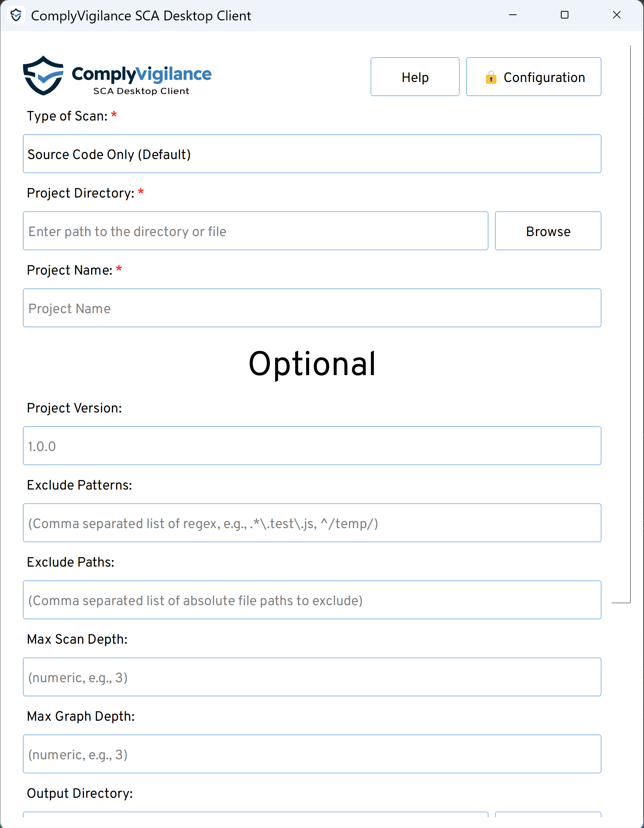Click the padlock icon on Configuration button
Screen dimensions: 644x828
pyautogui.click(x=491, y=77)
